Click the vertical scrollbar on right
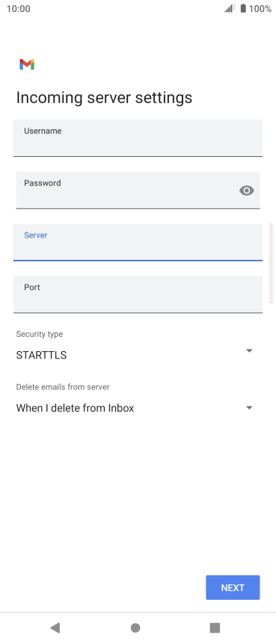The image size is (276, 644). pos(271,263)
